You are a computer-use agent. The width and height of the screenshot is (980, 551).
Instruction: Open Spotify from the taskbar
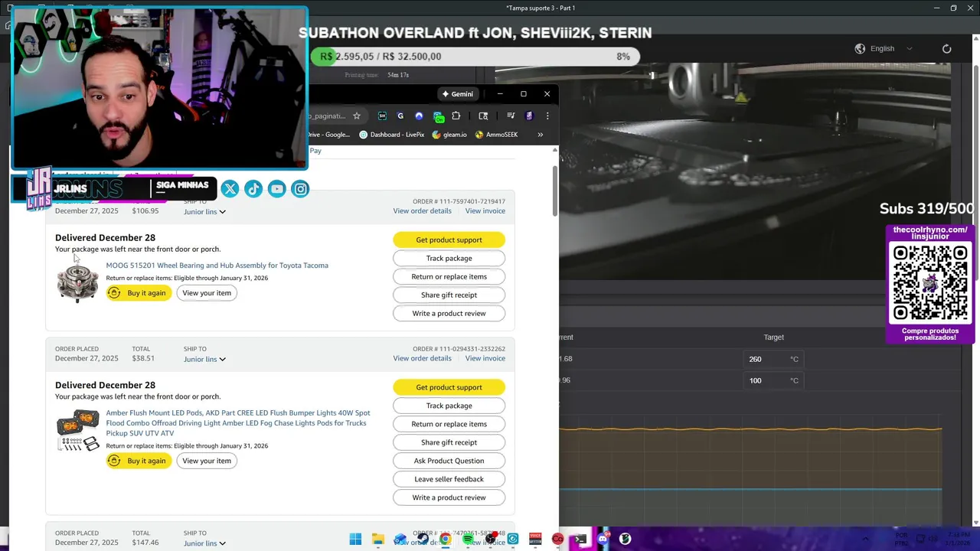coord(468,539)
